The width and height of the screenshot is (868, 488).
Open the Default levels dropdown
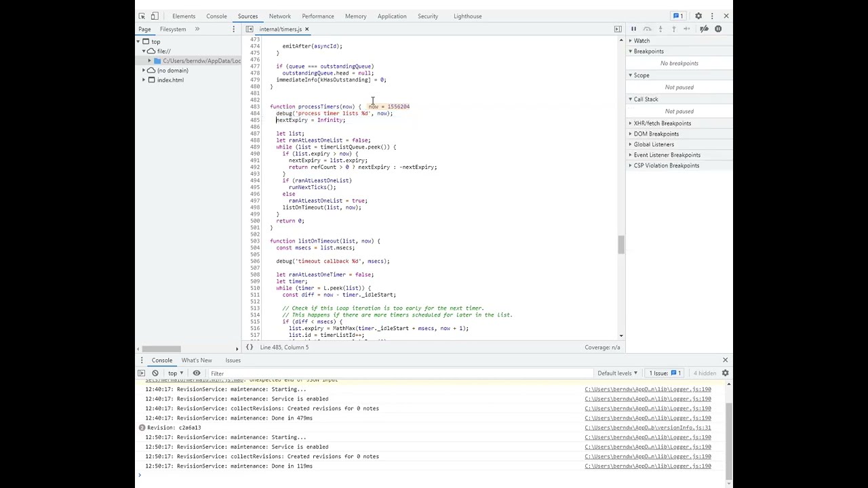618,373
